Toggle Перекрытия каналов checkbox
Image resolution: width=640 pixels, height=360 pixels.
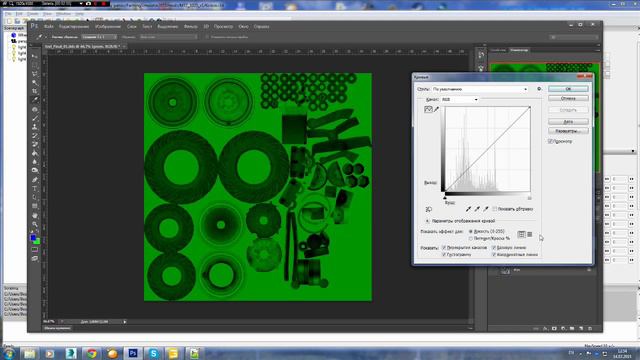point(444,248)
